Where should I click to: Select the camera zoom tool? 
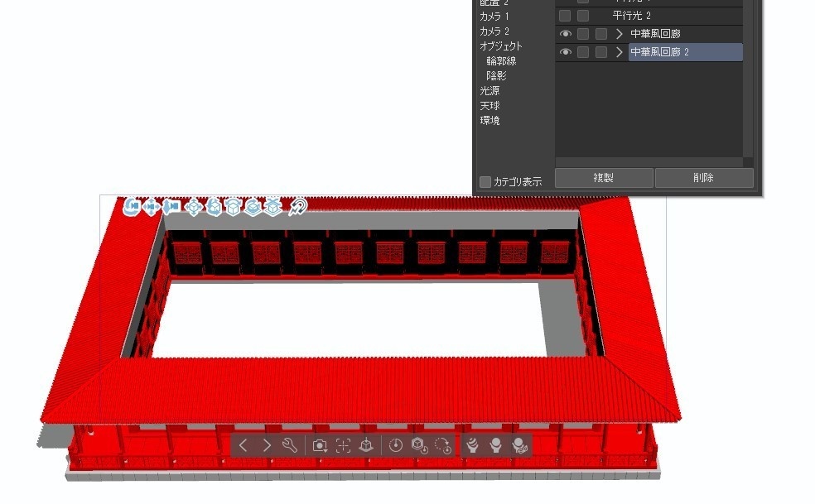coord(174,207)
